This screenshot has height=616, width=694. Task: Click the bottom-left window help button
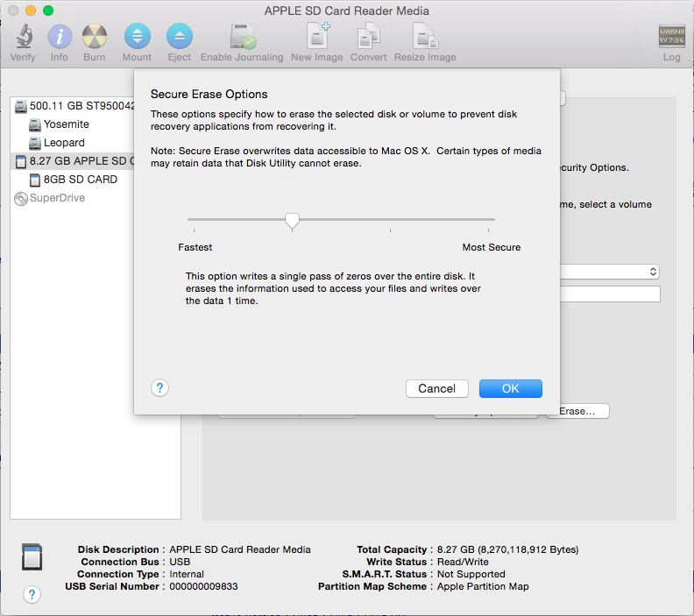pyautogui.click(x=32, y=594)
